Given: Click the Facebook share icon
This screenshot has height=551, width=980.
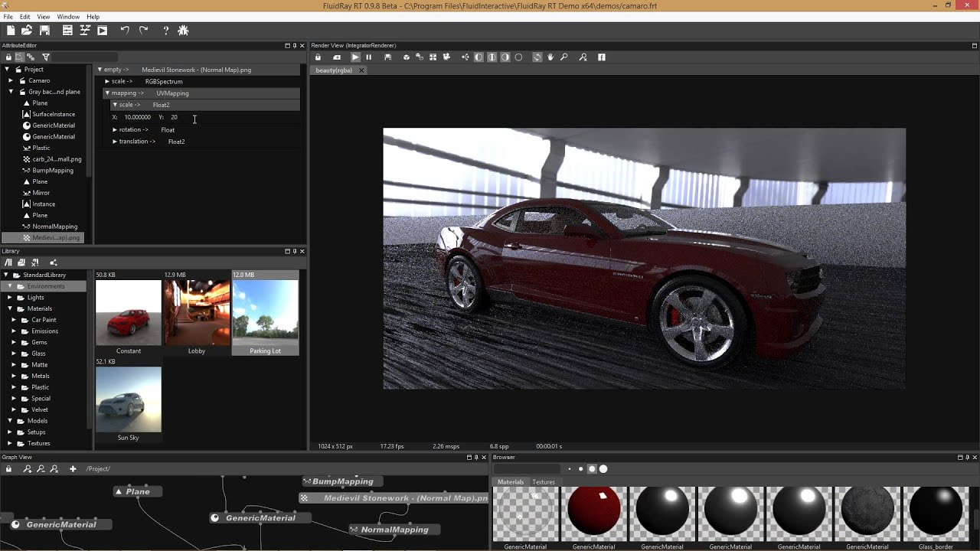Looking at the screenshot, I should click(x=602, y=57).
